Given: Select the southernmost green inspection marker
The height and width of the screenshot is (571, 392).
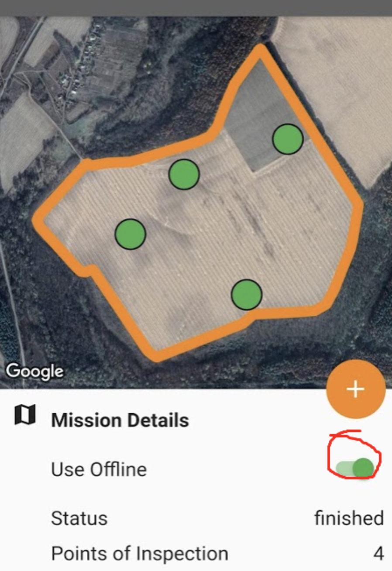Looking at the screenshot, I should tap(246, 295).
